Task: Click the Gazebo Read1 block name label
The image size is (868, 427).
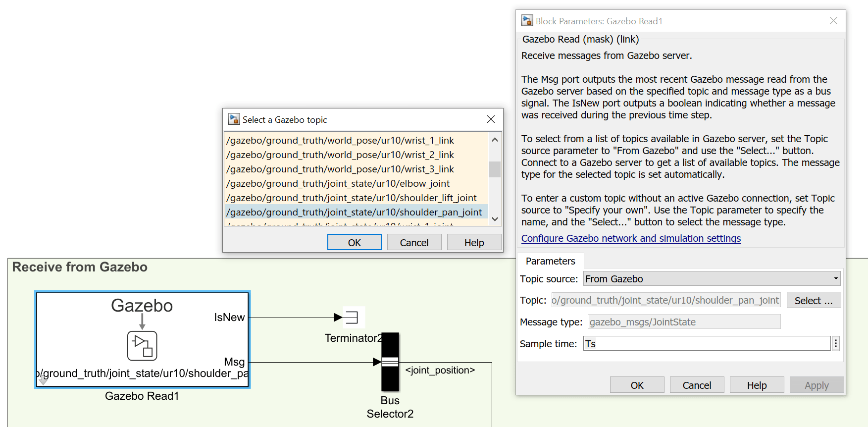Action: point(142,396)
